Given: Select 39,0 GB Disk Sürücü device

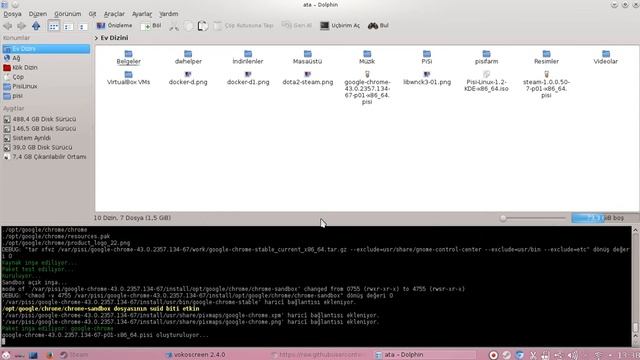Looking at the screenshot, I should coord(46,147).
